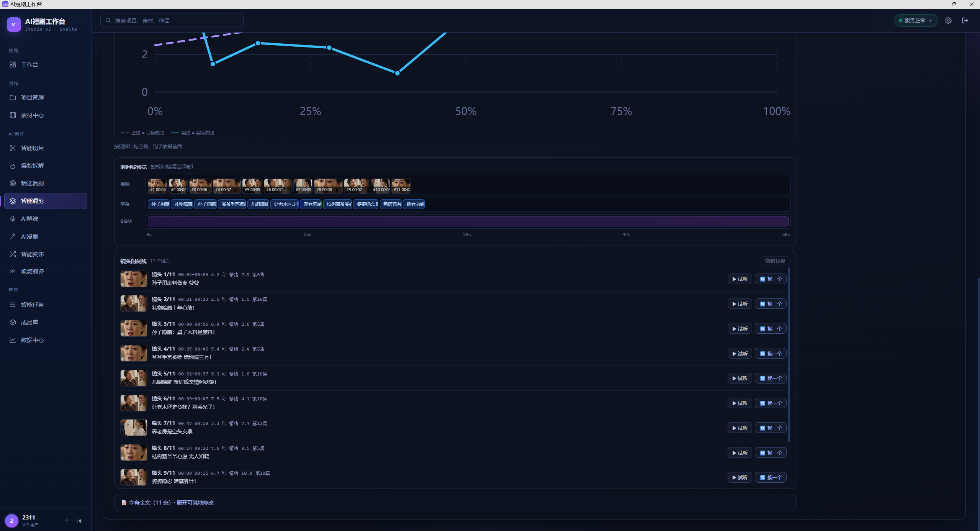980x531 pixels.
Task: Click the user avatar labeled 2
Action: point(11,521)
